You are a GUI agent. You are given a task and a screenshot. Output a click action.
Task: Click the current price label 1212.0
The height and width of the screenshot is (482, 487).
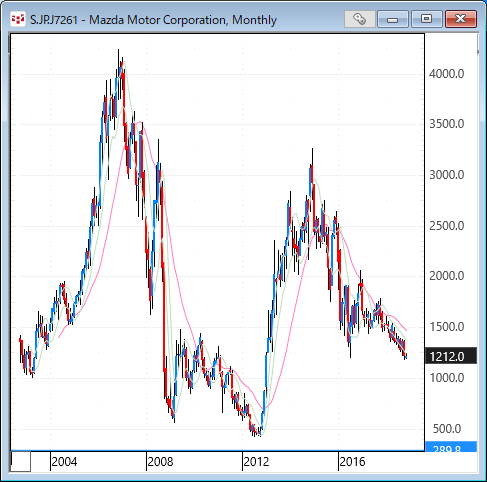[451, 356]
